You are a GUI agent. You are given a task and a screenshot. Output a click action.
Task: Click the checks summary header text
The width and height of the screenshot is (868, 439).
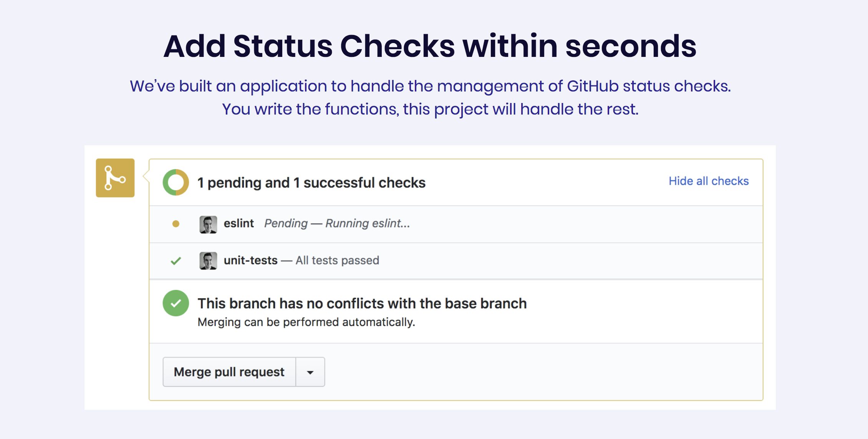311,183
